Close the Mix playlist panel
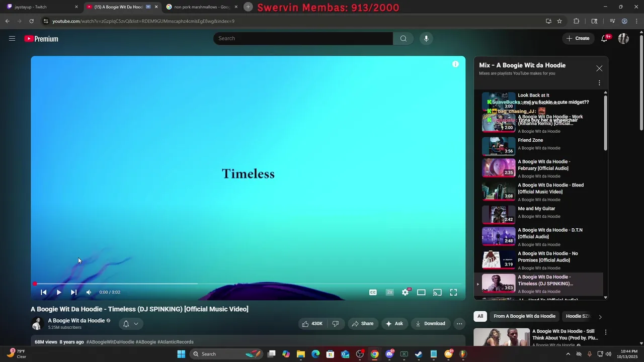Image resolution: width=644 pixels, height=362 pixels. click(x=599, y=68)
